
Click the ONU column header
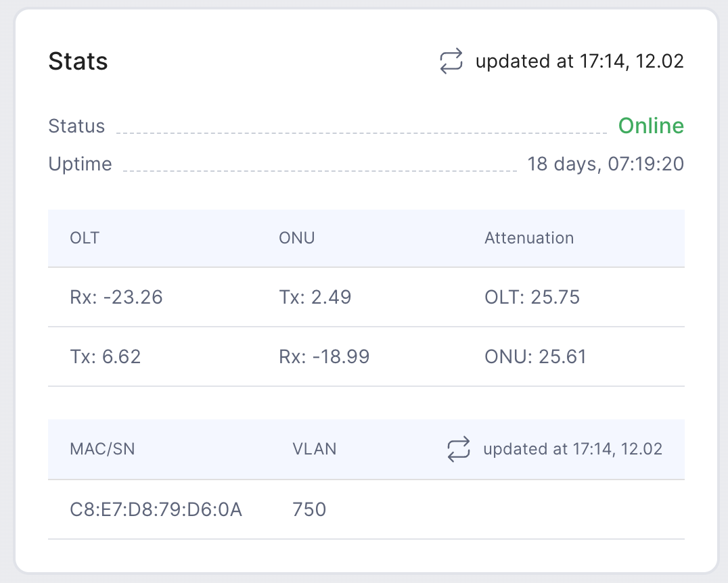click(x=296, y=238)
